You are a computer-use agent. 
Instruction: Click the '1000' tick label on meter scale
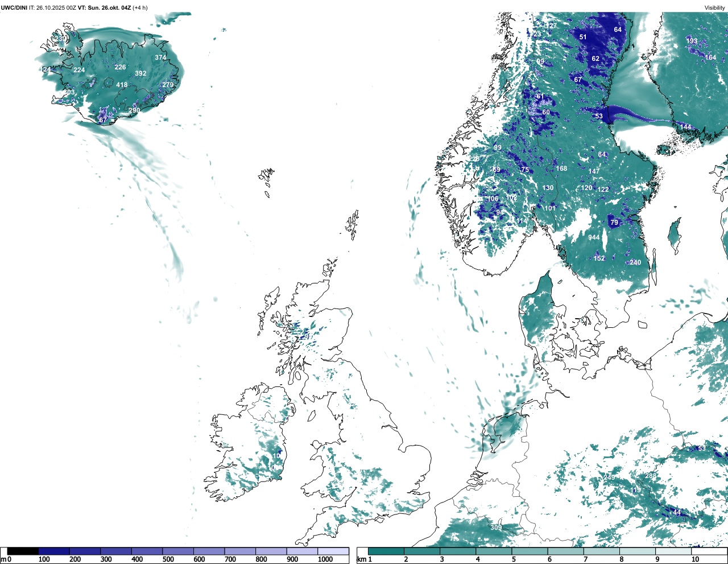pos(325,559)
